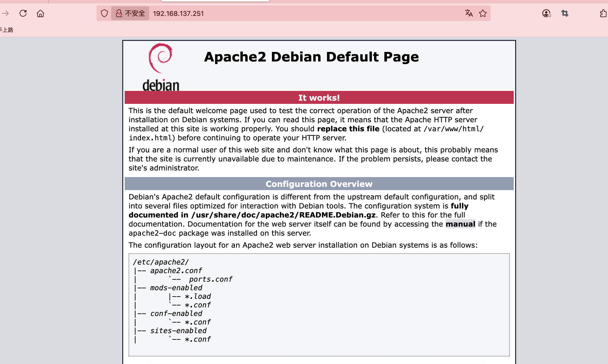Click the 不安全 not-secure lock indicator
Screen dimensions: 608x364
(130, 13)
